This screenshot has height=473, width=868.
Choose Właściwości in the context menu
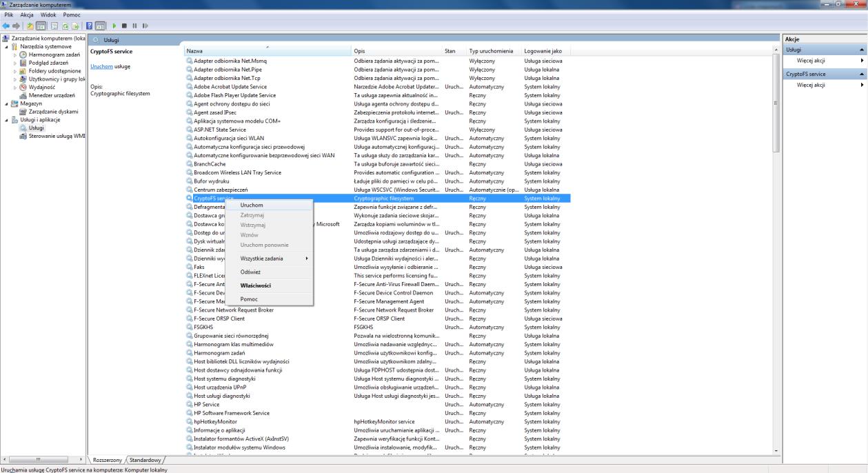269,285
